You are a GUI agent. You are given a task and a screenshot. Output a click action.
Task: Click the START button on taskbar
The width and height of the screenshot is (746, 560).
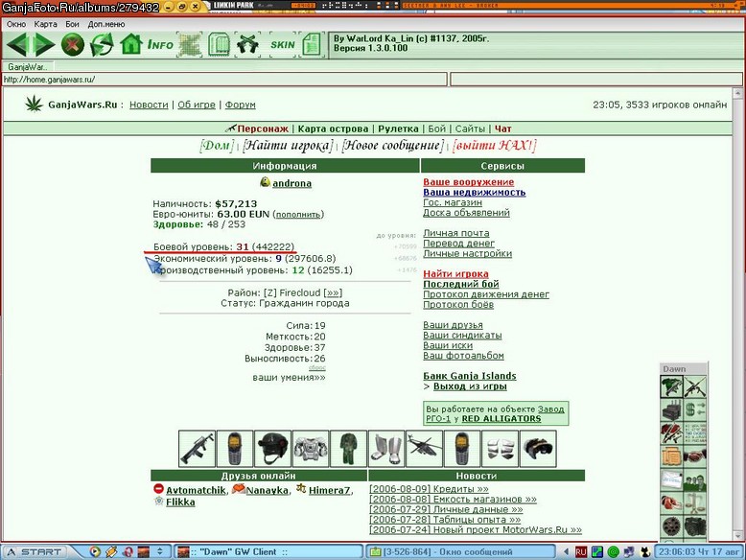[x=35, y=552]
